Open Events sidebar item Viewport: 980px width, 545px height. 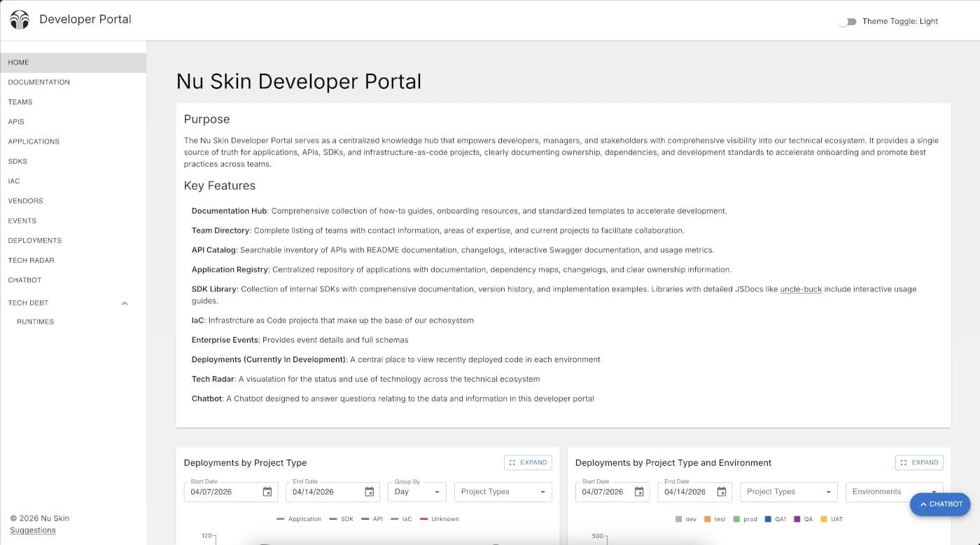pyautogui.click(x=73, y=221)
